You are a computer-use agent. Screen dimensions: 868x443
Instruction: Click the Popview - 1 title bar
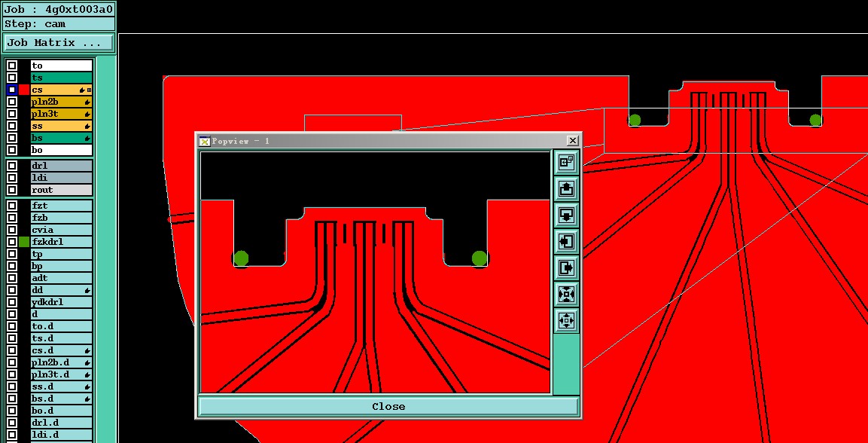(388, 141)
